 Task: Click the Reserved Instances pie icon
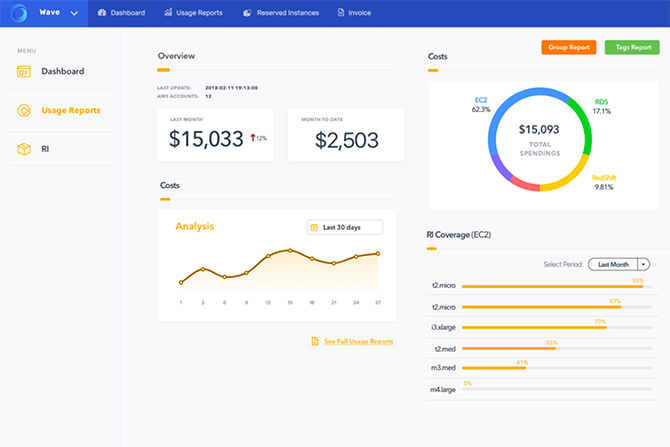[x=247, y=13]
